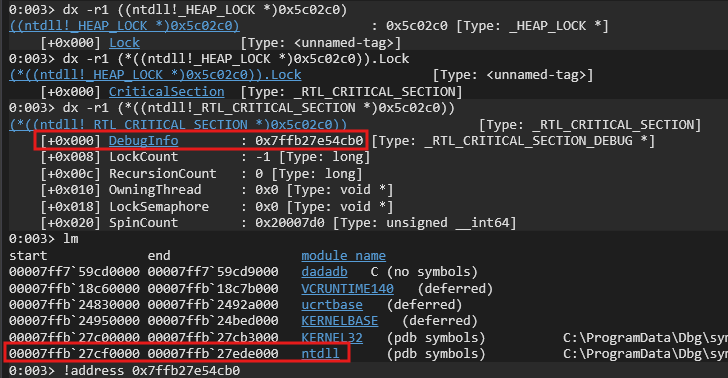Image resolution: width=728 pixels, height=378 pixels.
Task: Open the ucrtbase module link
Action: 332,305
